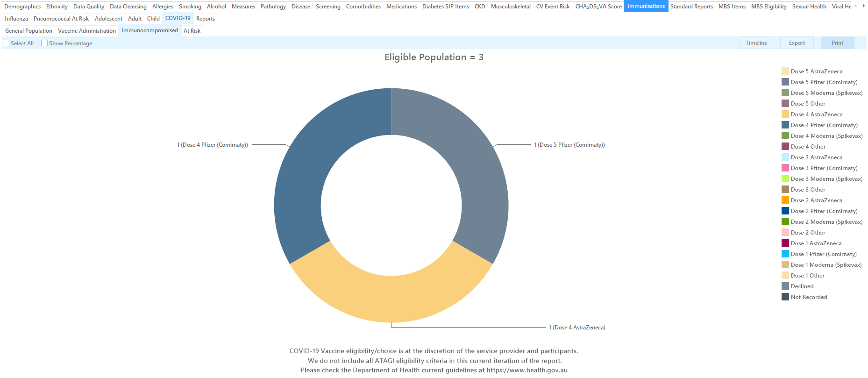This screenshot has width=868, height=378.
Task: Open the Alcohol tab
Action: [x=216, y=7]
